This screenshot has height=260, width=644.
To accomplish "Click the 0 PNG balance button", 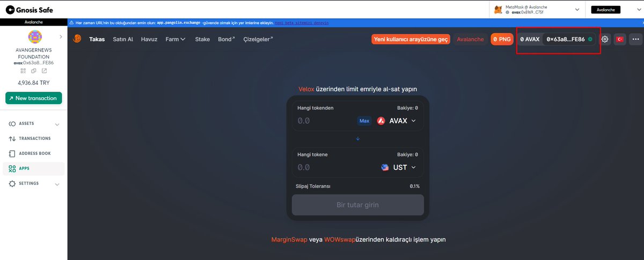I will pos(502,39).
